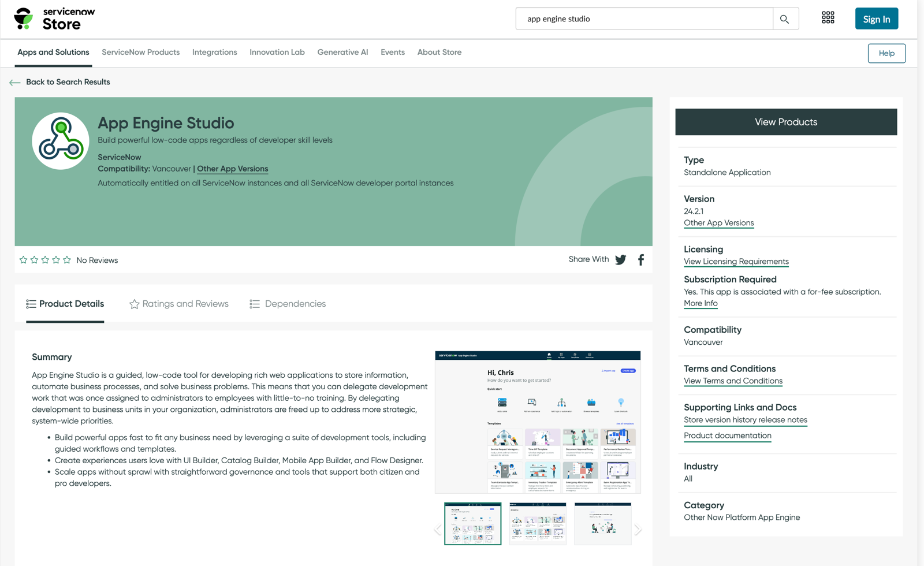Go Back to Search Results
The width and height of the screenshot is (924, 566).
[68, 82]
